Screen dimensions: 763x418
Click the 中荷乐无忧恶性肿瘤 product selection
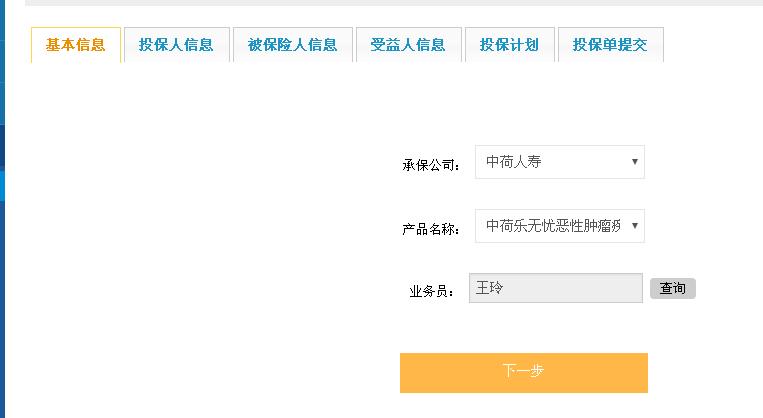click(552, 226)
